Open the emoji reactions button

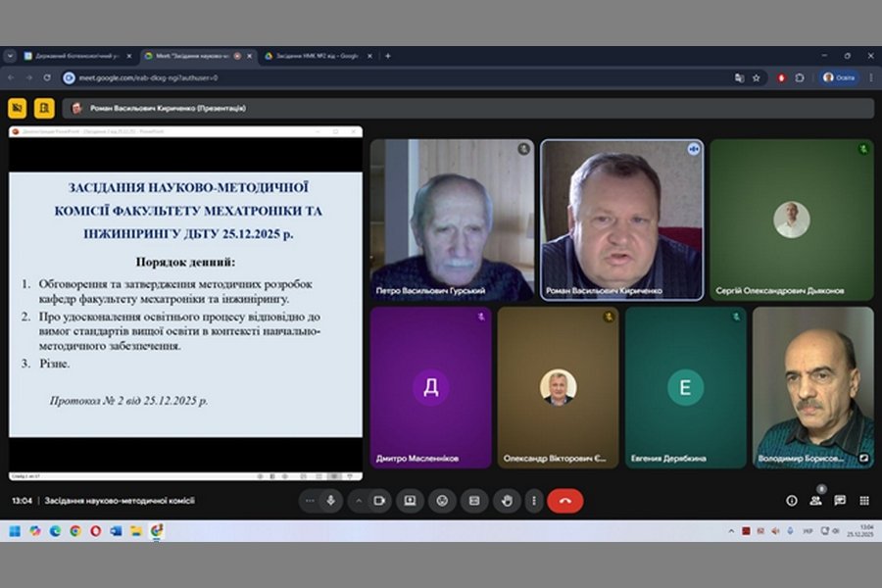(442, 501)
